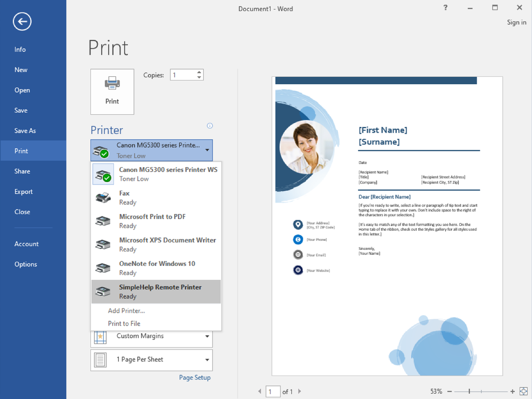Click the zoom in plus button
Image resolution: width=532 pixels, height=399 pixels.
tap(513, 392)
